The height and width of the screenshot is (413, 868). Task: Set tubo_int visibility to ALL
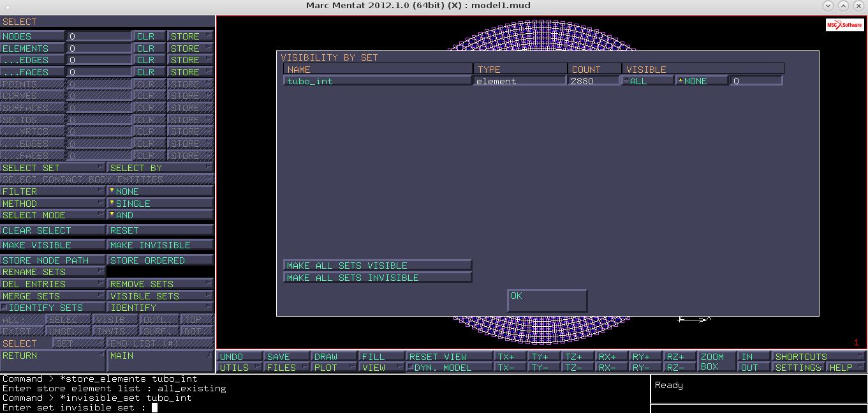[647, 81]
